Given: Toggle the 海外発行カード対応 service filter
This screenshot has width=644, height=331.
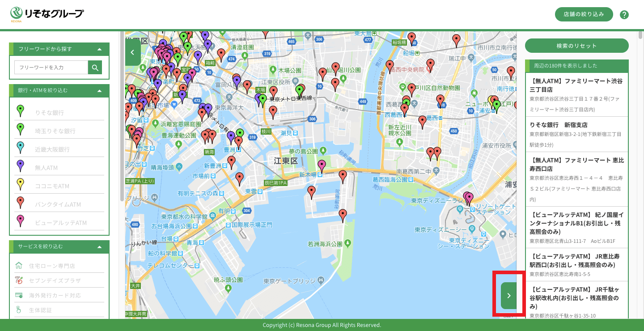Looking at the screenshot, I should coord(59,295).
